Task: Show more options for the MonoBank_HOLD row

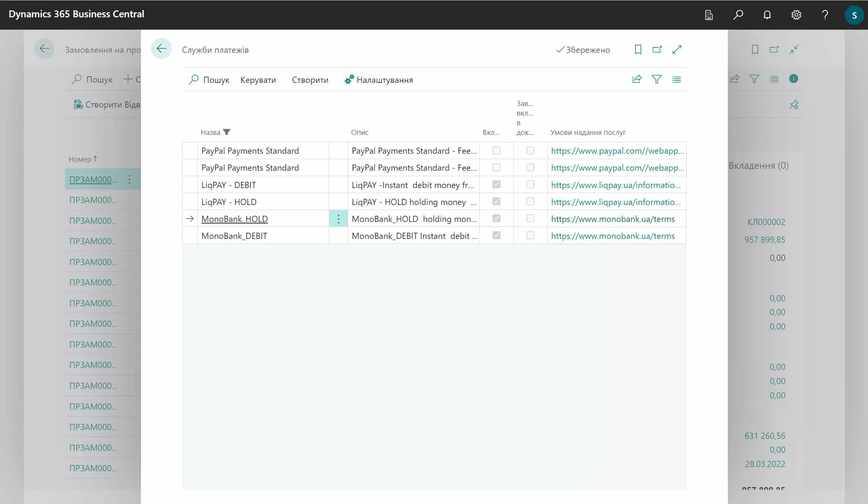Action: pos(338,219)
